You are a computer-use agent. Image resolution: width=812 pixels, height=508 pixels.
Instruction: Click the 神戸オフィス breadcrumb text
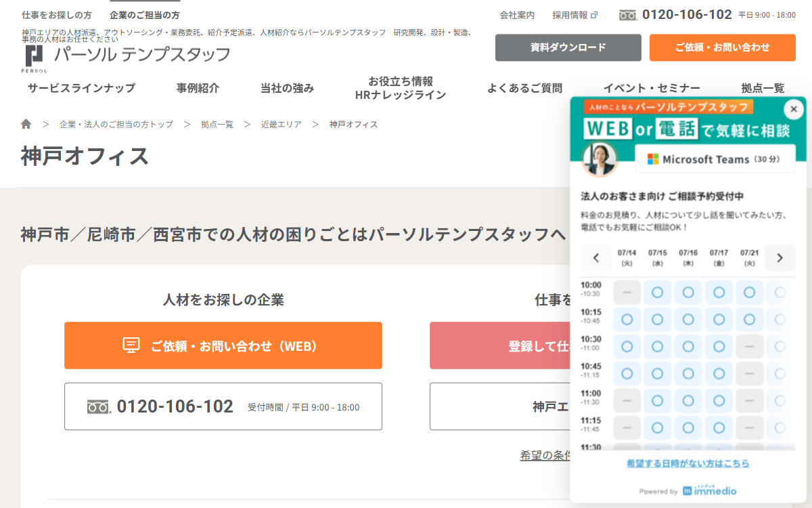pos(354,124)
